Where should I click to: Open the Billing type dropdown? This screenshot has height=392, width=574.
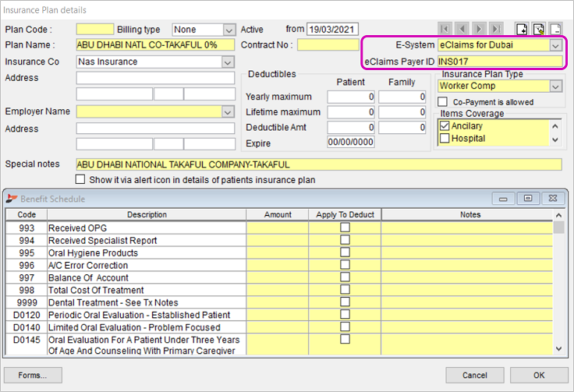229,30
